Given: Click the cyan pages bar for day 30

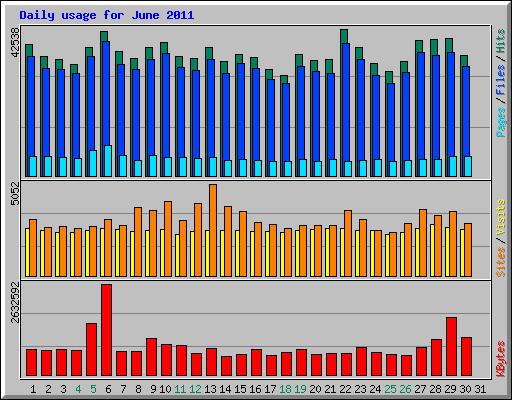Looking at the screenshot, I should coord(468,166).
